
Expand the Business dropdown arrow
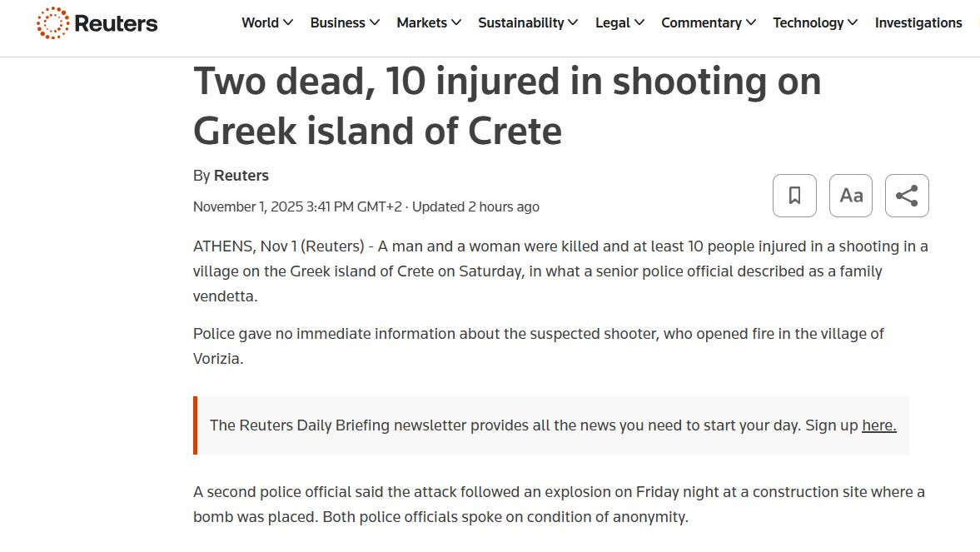coord(375,23)
